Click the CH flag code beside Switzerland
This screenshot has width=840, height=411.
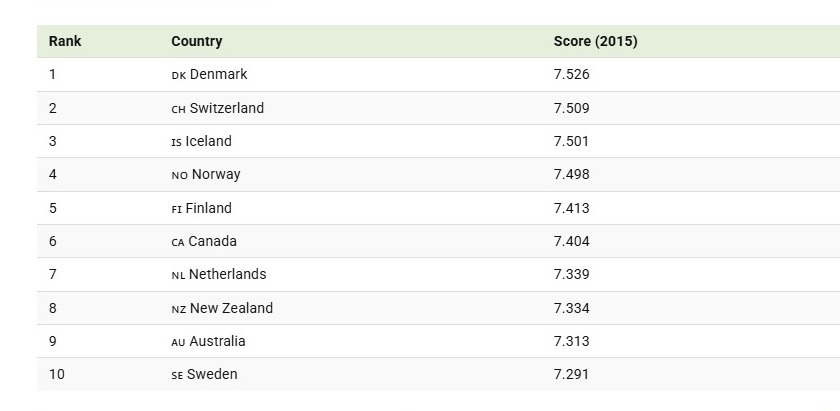pyautogui.click(x=179, y=109)
